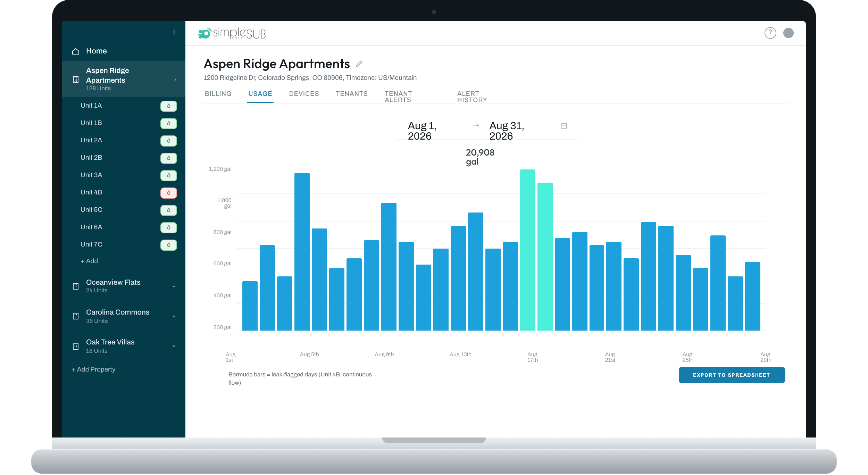Click the water drop badge for Unit 5C
The width and height of the screenshot is (868, 475).
(x=169, y=210)
